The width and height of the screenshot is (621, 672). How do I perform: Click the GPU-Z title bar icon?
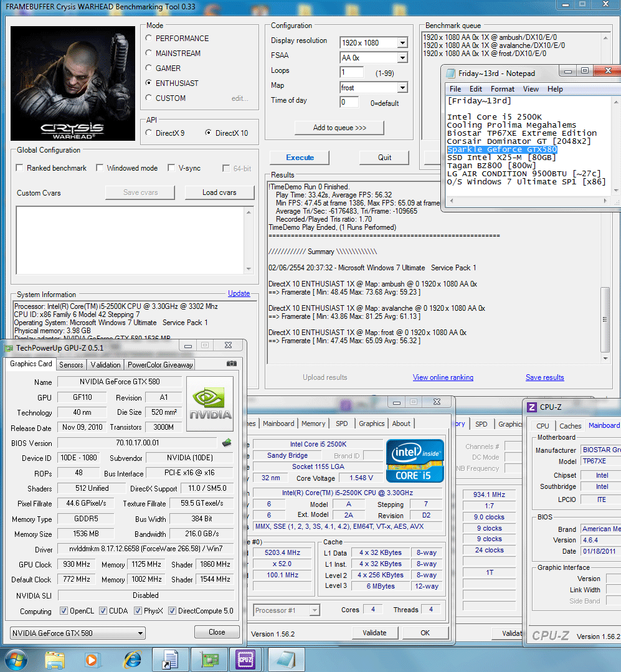point(9,348)
